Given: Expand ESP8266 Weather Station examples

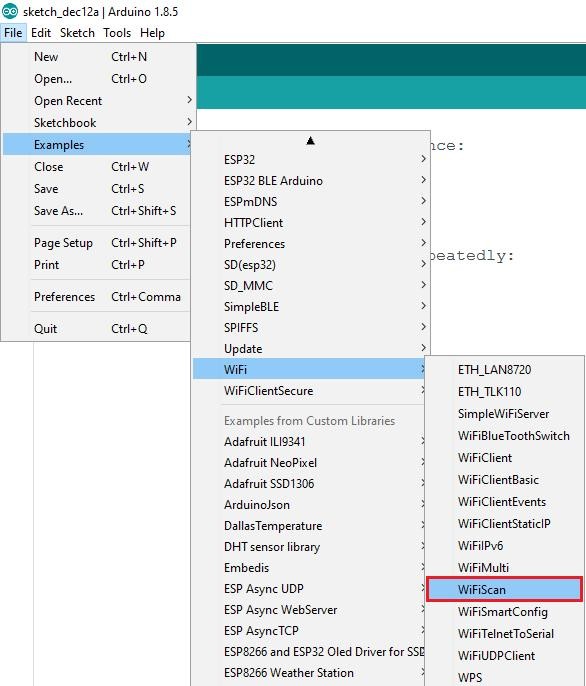Looking at the screenshot, I should click(309, 672).
